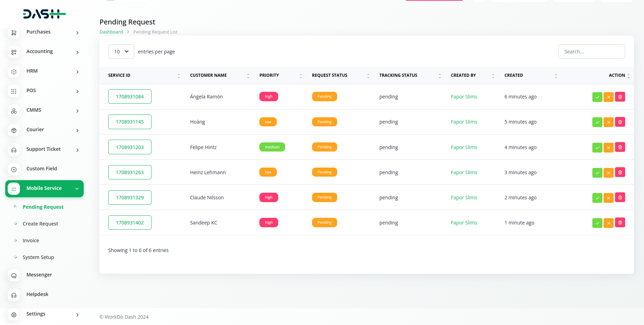The width and height of the screenshot is (644, 325).
Task: Open service ID 1708931084
Action: tap(130, 97)
